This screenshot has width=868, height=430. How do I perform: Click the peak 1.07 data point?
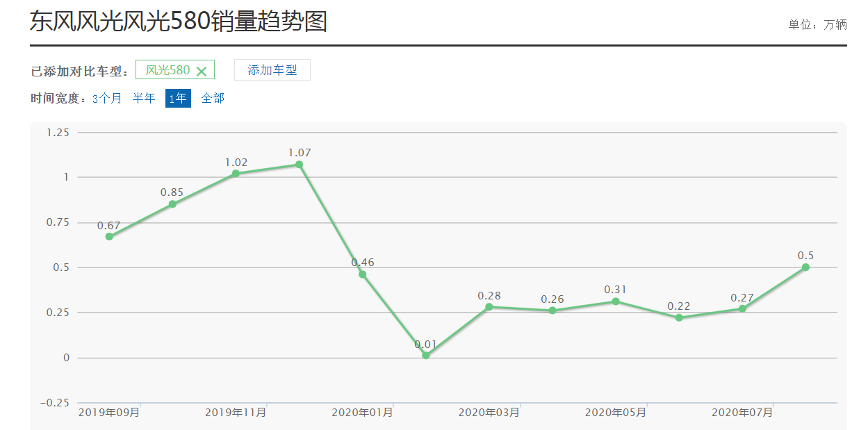click(x=299, y=165)
